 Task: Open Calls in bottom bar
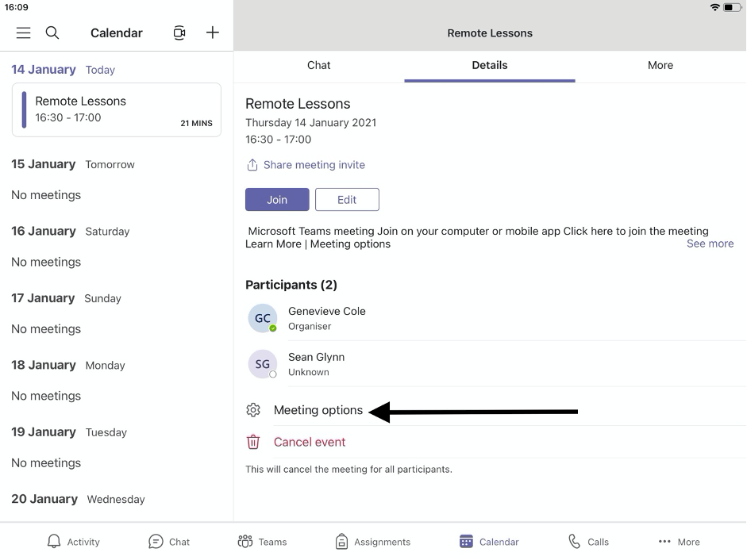[588, 542]
